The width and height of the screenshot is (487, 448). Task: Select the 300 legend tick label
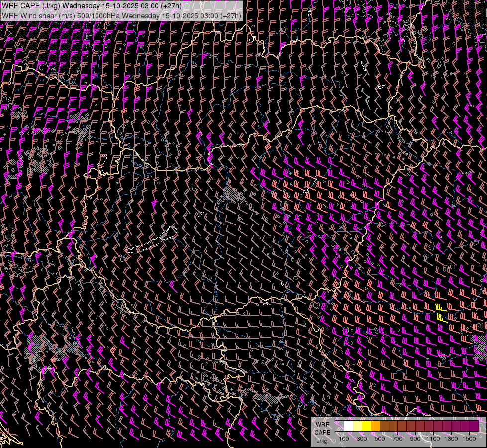tap(362, 439)
